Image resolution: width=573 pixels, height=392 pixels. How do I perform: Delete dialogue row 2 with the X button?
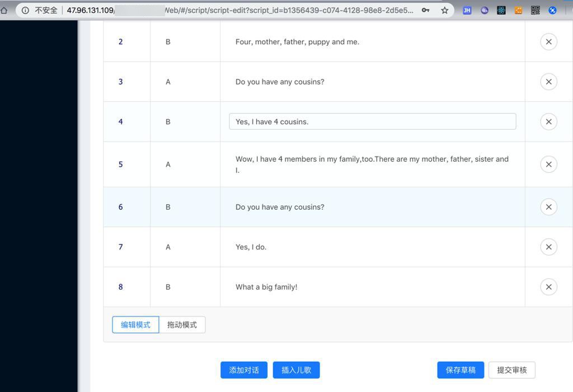pyautogui.click(x=548, y=41)
